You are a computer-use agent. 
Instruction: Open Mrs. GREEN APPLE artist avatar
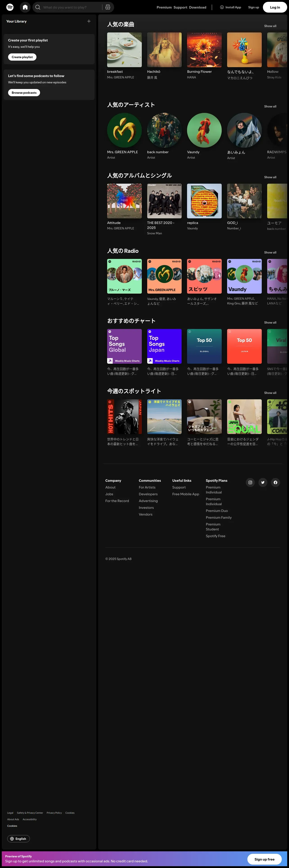124,130
